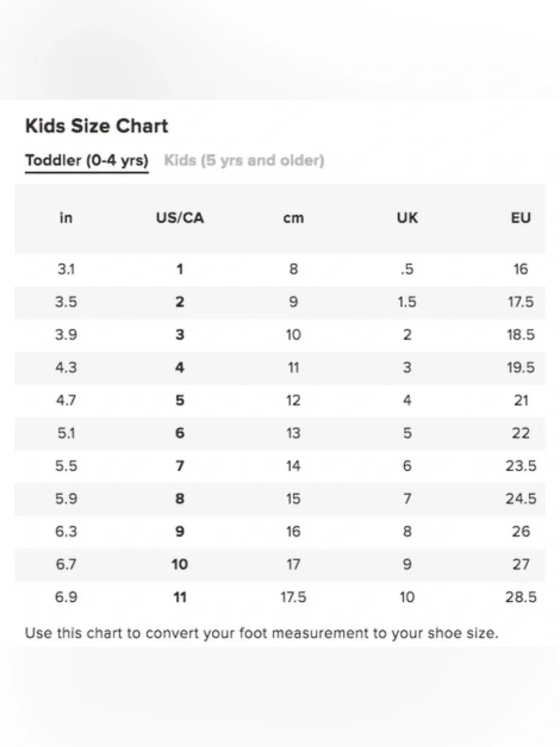The width and height of the screenshot is (560, 747).
Task: Click the US/CA column header
Action: coord(180,218)
